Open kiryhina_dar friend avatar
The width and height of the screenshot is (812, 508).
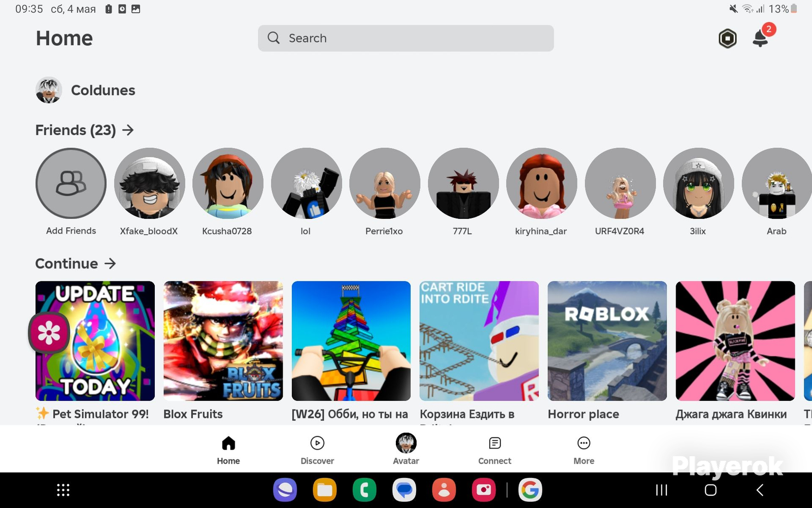pyautogui.click(x=542, y=183)
